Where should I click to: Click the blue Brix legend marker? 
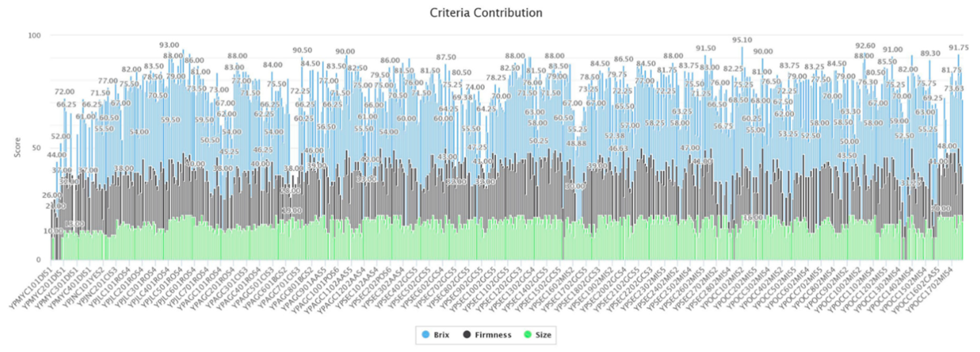point(426,335)
